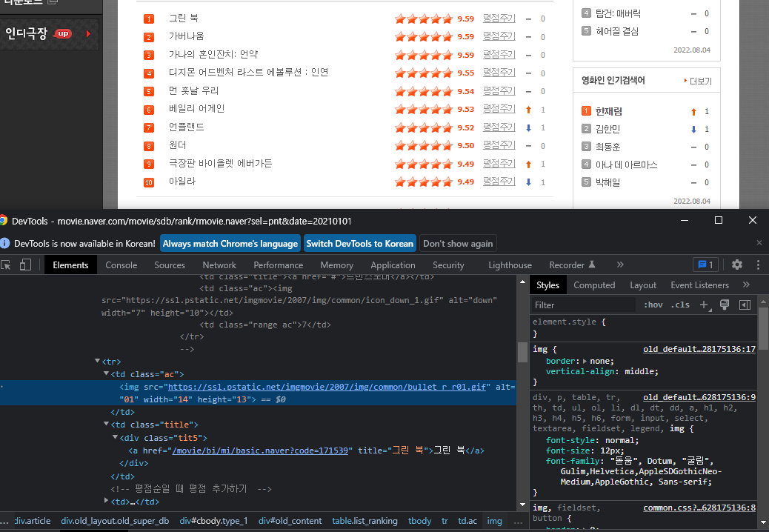769x532 pixels.
Task: Open the basic.naver?code=171539 href link
Action: click(260, 450)
